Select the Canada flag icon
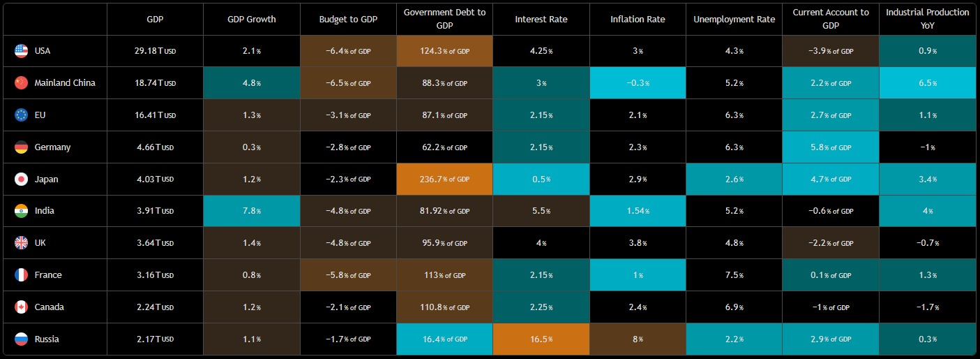 tap(21, 307)
